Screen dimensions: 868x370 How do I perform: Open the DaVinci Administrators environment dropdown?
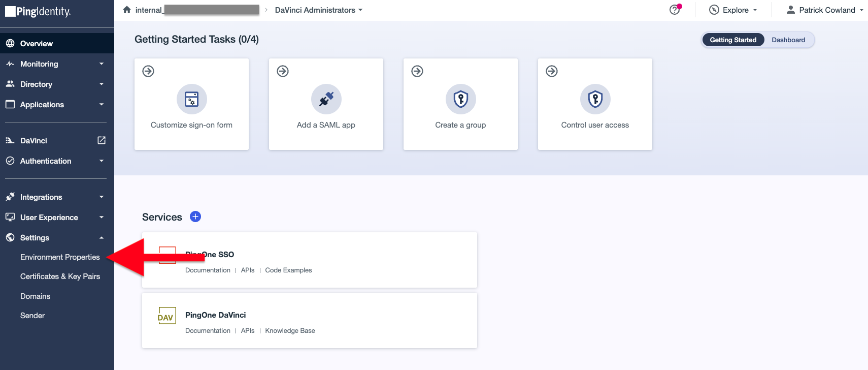coord(319,10)
